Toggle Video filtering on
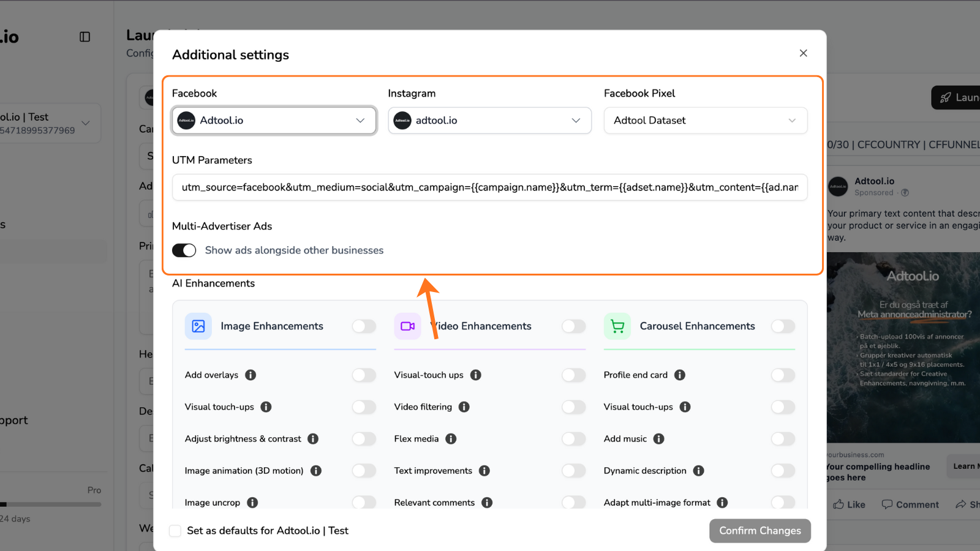The width and height of the screenshot is (980, 551). pos(573,407)
